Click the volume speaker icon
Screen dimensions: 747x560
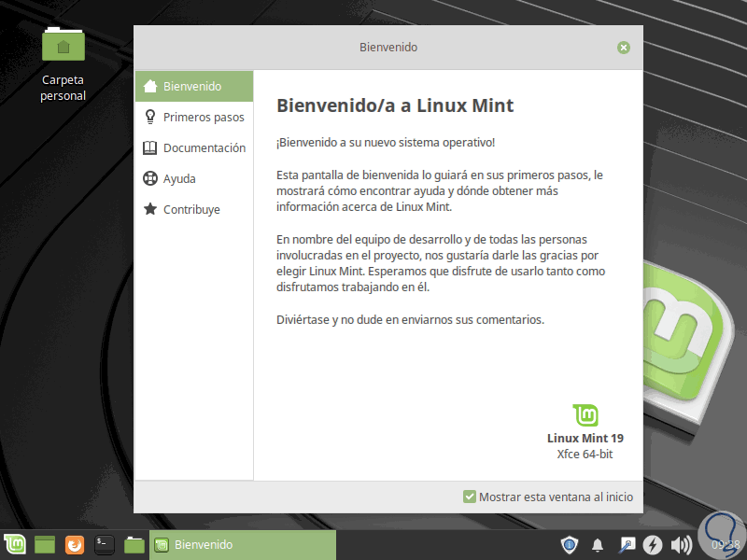click(681, 544)
